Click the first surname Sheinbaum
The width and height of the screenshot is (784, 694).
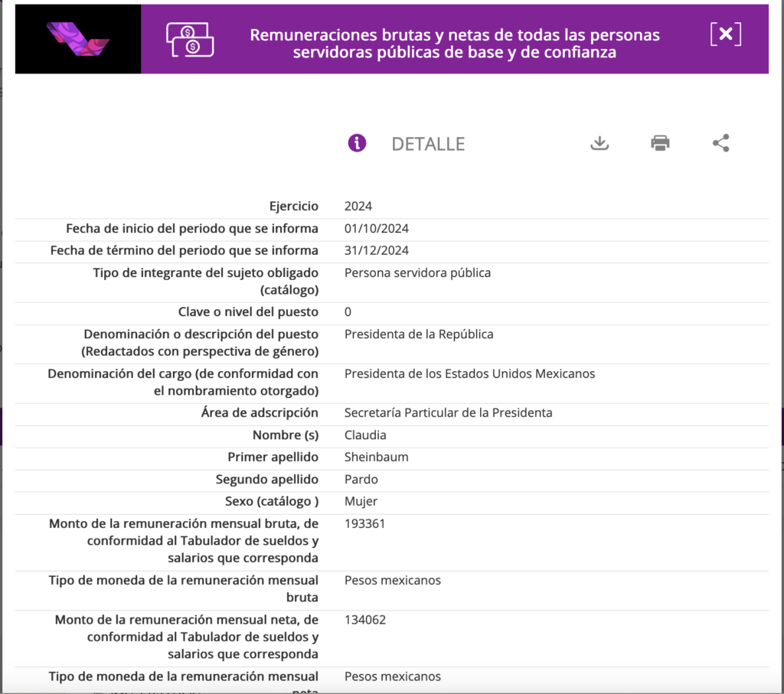click(376, 457)
